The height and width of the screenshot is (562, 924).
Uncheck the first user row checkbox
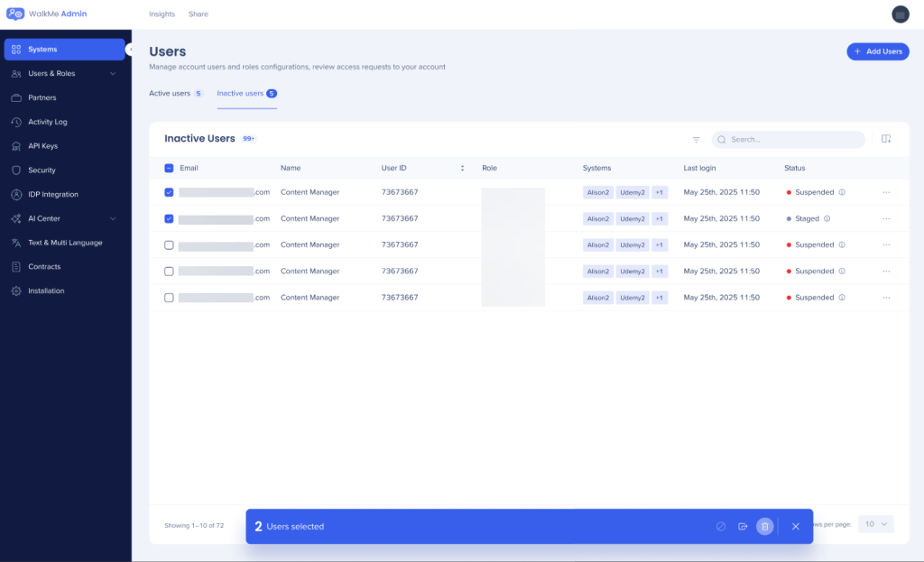tap(169, 192)
